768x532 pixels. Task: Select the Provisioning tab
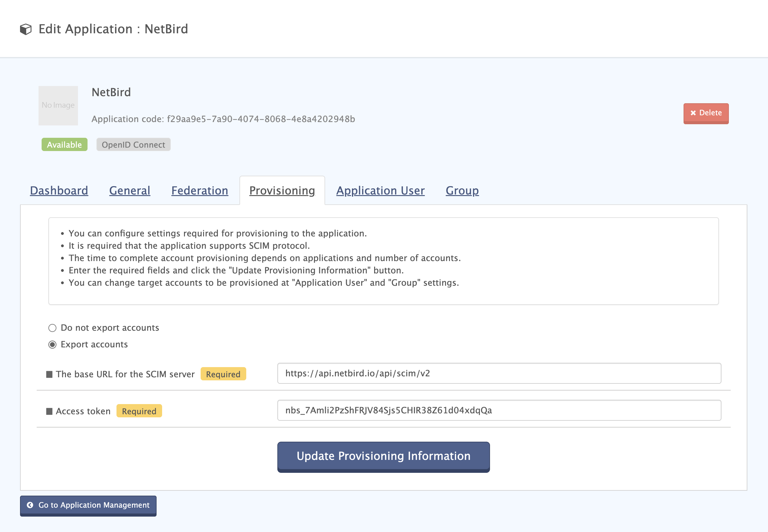(282, 190)
